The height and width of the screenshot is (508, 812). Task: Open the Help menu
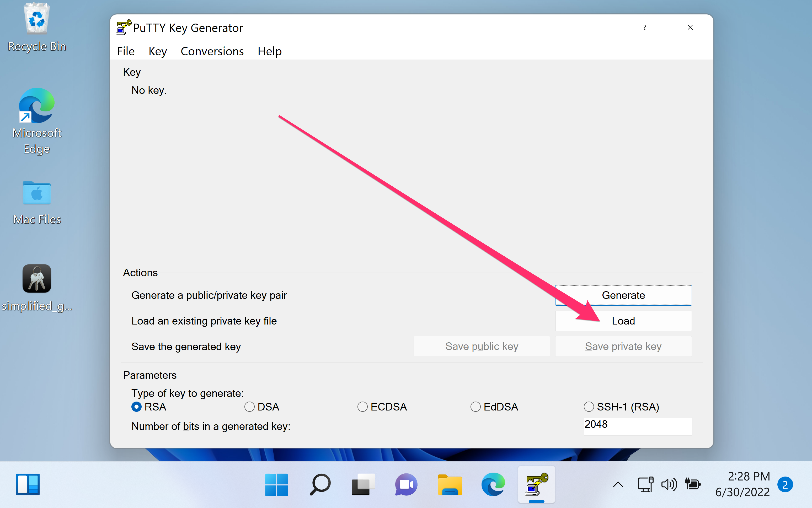coord(270,51)
